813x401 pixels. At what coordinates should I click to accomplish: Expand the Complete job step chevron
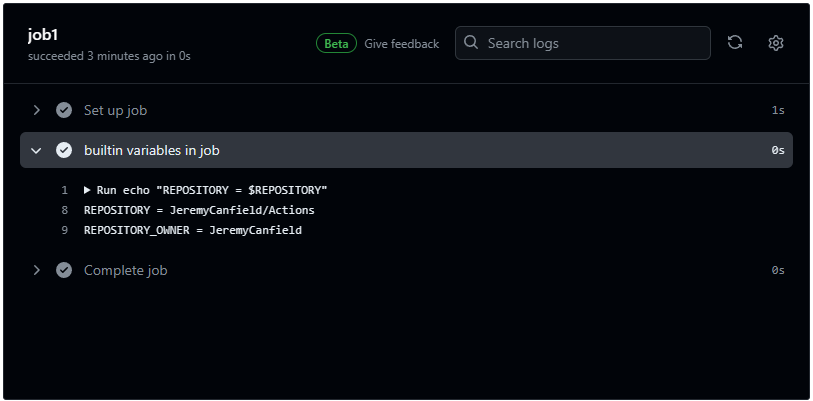(x=36, y=270)
